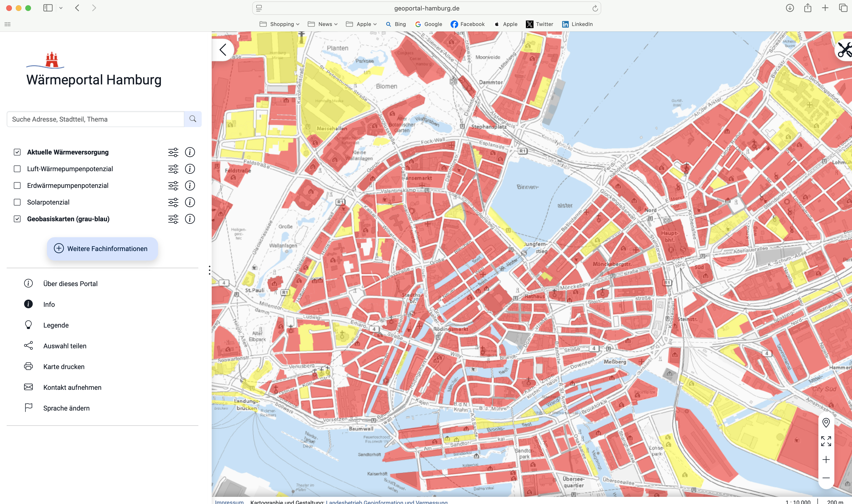Zoom out with the minus button
This screenshot has width=852, height=504.
826,478
